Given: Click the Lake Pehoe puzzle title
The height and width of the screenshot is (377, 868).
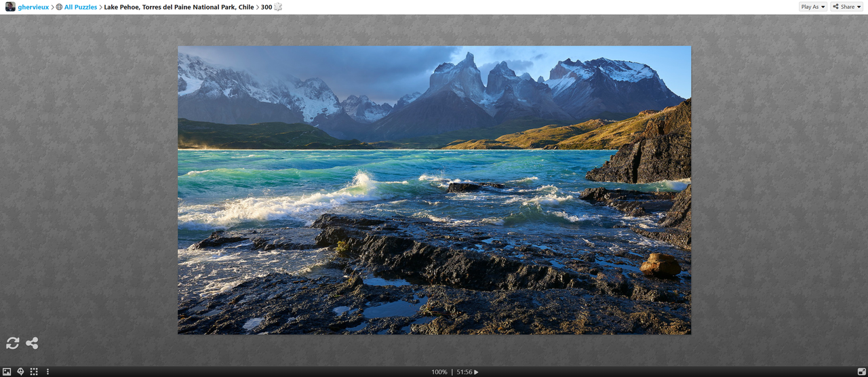Looking at the screenshot, I should click(x=179, y=7).
